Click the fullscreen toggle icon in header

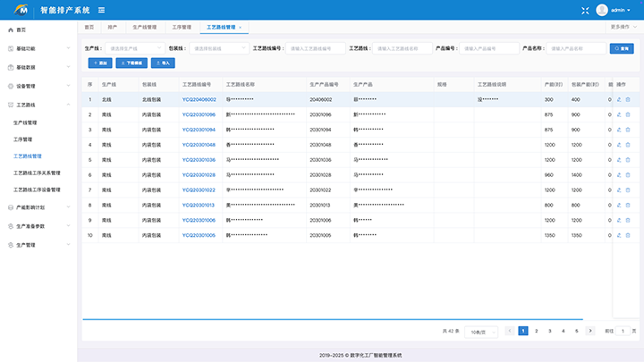[x=585, y=10]
